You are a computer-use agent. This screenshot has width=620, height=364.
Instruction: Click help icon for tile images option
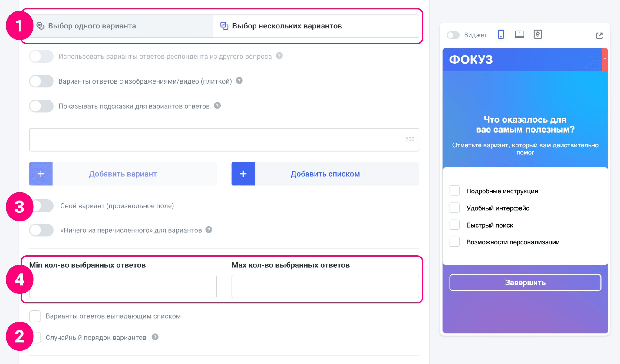(239, 81)
